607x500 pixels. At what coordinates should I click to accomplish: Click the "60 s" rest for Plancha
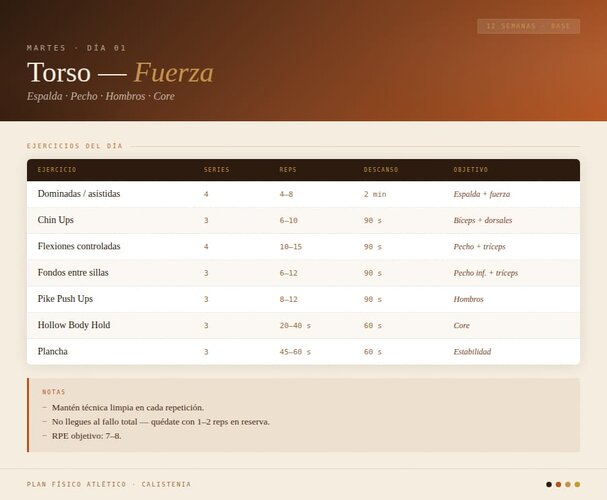[372, 352]
